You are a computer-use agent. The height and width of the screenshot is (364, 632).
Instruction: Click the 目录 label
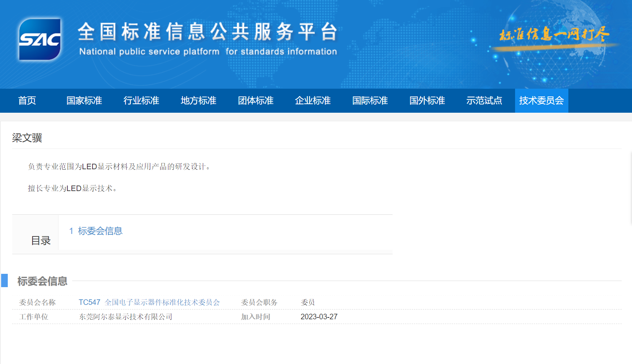[x=41, y=241]
